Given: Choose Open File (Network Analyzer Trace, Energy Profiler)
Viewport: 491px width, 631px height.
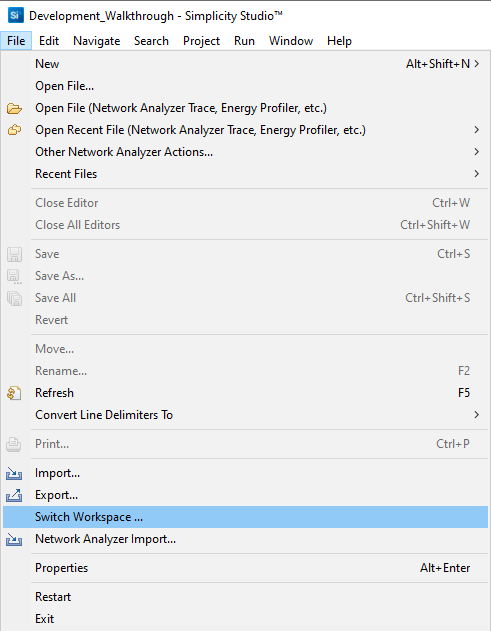Looking at the screenshot, I should 246,108.
